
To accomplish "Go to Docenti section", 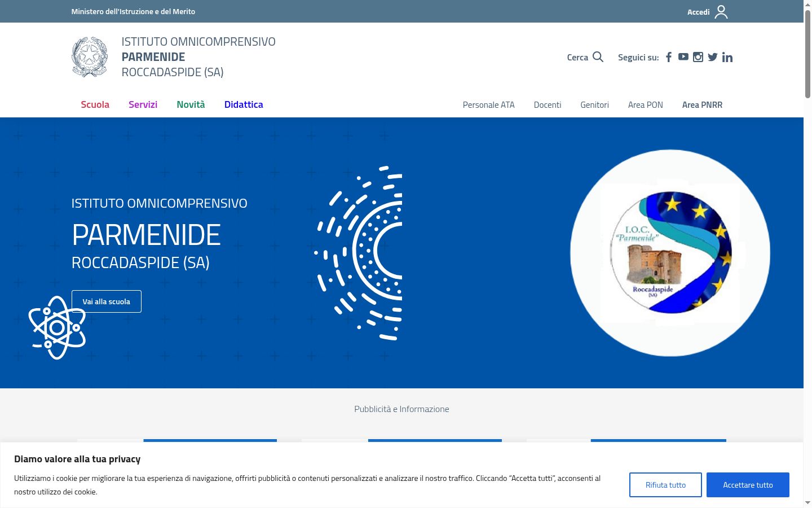I will tap(548, 105).
